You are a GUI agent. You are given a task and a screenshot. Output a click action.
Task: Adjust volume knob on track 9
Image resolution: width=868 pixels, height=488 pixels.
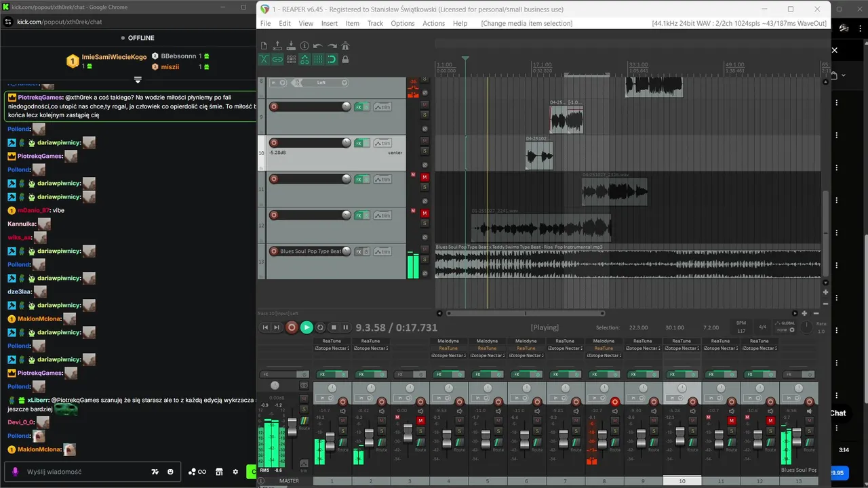(347, 106)
